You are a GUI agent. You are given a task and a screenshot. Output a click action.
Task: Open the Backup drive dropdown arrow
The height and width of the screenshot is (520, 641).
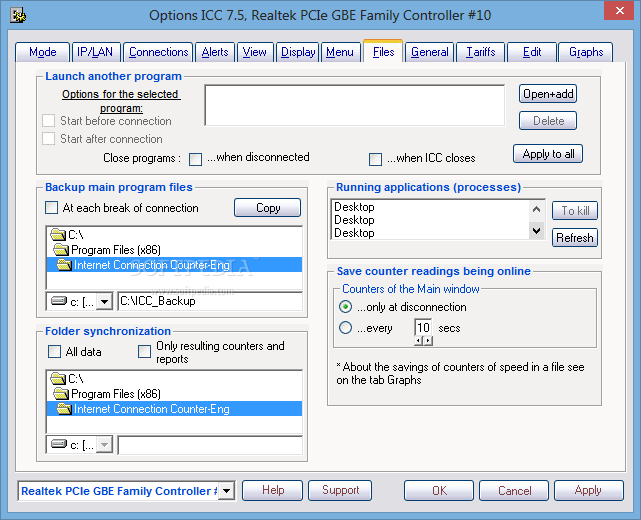coord(105,302)
